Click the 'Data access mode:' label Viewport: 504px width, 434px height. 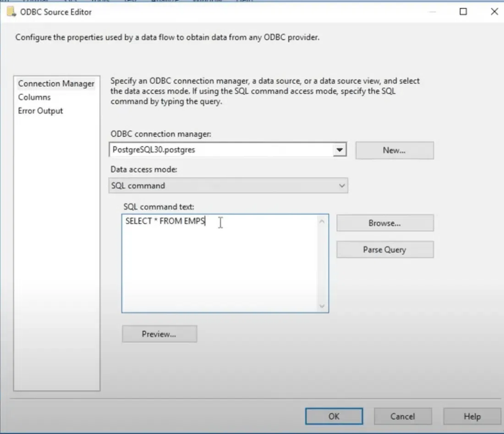tap(144, 170)
